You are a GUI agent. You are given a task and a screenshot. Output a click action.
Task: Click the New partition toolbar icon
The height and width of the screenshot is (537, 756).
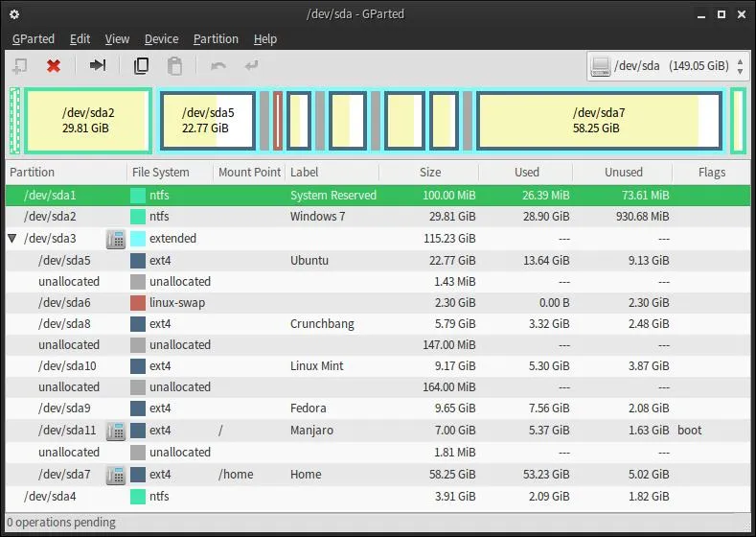(x=20, y=66)
